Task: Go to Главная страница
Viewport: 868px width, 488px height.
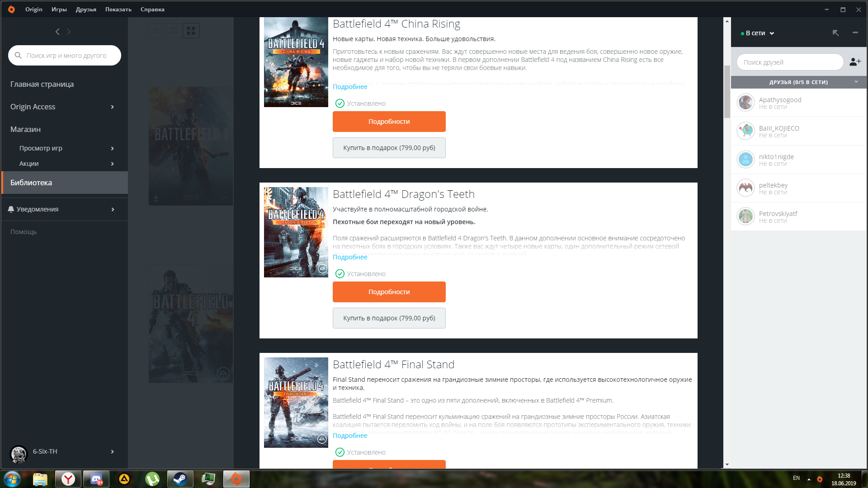Action: pos(42,84)
